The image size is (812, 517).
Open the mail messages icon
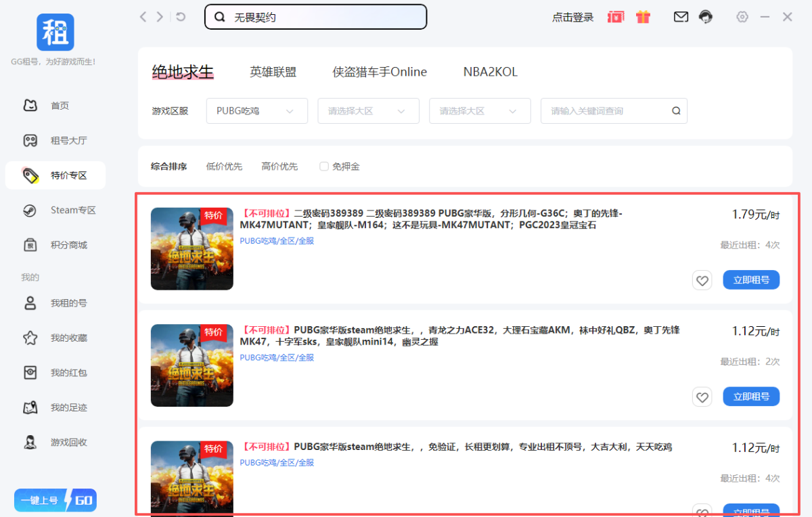[681, 17]
